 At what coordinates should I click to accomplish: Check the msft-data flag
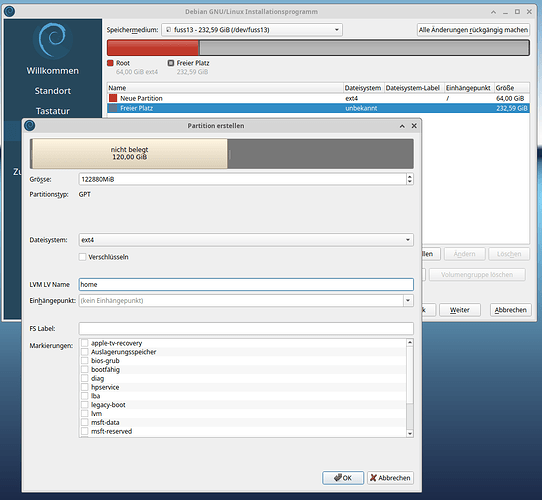point(85,423)
